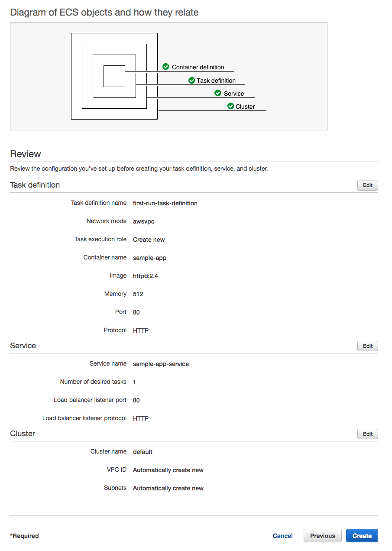Click the Review section heading

tap(26, 154)
